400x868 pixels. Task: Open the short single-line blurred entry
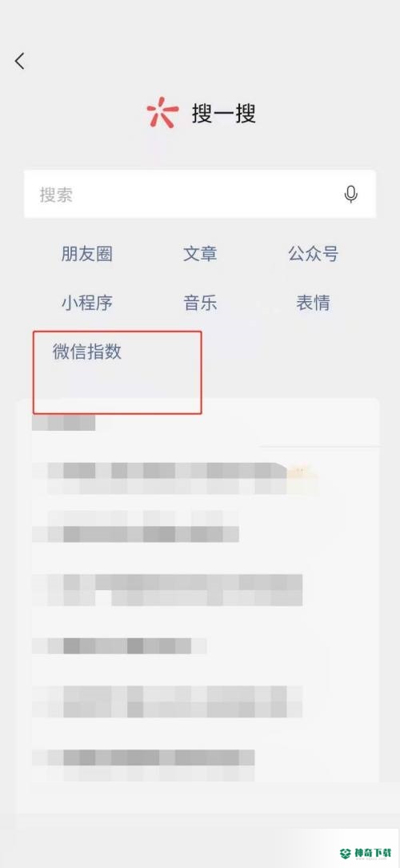[119, 645]
